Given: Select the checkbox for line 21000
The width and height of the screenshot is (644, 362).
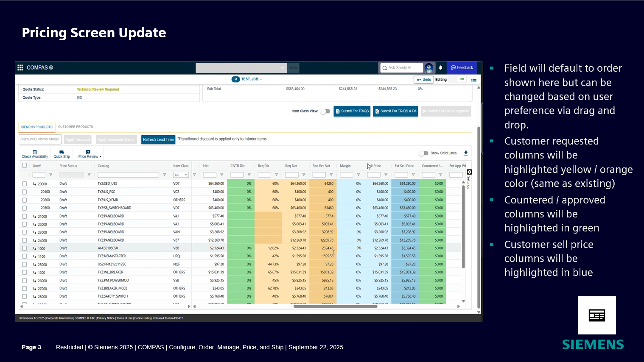Looking at the screenshot, I should [x=25, y=216].
